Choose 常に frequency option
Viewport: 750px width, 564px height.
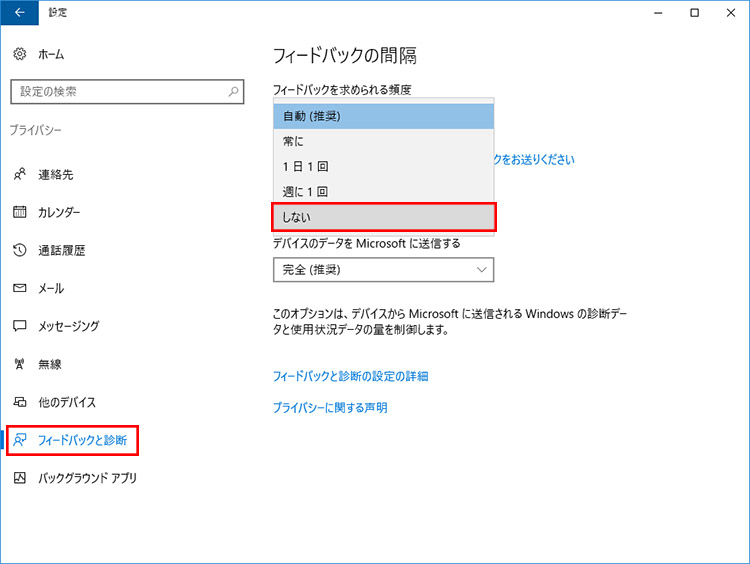coord(384,142)
